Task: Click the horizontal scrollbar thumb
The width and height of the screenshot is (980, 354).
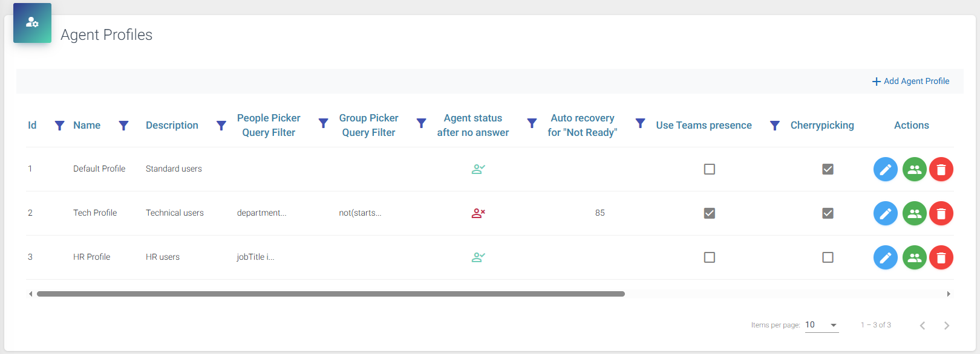Action: coord(330,294)
